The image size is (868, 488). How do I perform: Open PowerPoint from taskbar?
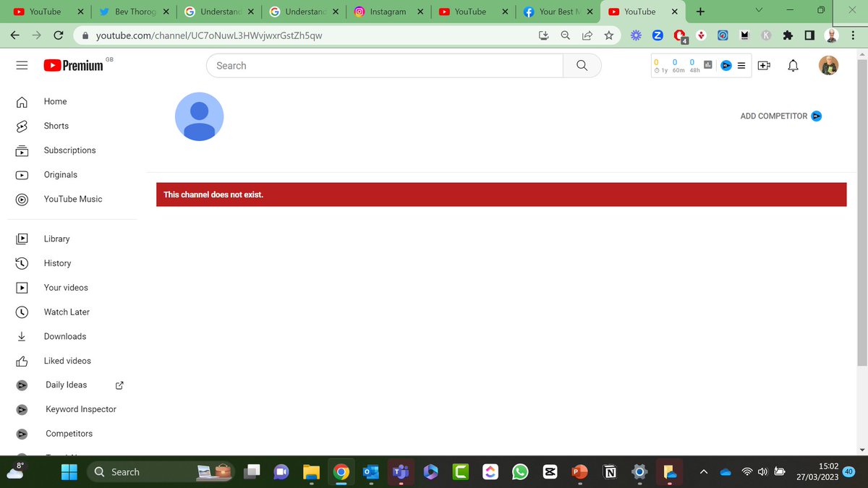click(x=579, y=472)
